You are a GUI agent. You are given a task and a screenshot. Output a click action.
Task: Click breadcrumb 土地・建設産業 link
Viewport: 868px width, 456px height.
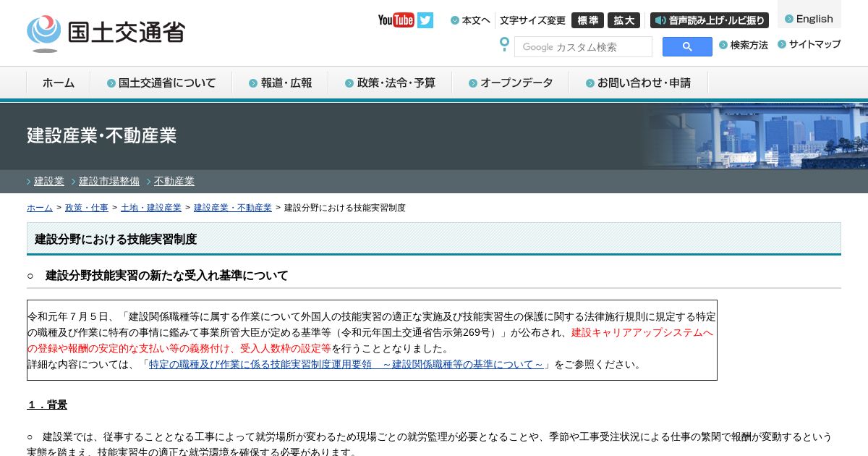151,208
